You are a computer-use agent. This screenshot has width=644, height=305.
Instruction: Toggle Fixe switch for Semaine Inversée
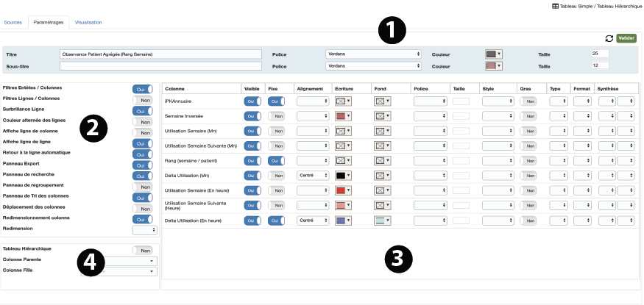[x=277, y=116]
